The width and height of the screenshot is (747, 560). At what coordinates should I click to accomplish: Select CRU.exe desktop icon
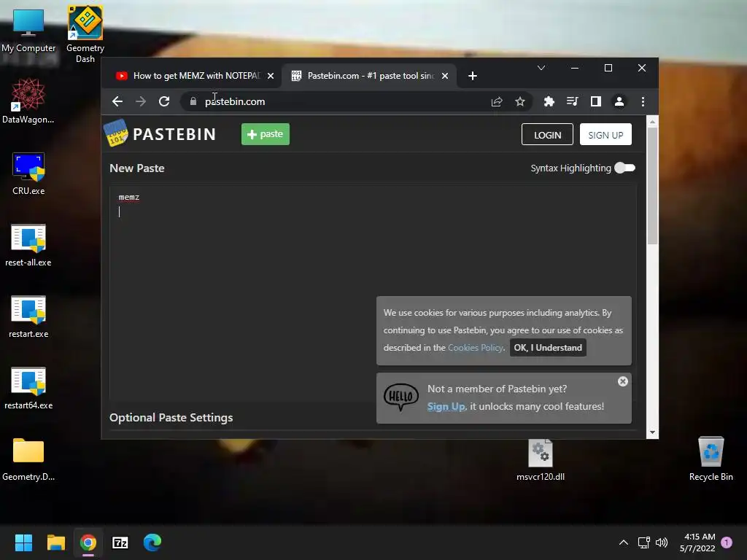coord(28,174)
